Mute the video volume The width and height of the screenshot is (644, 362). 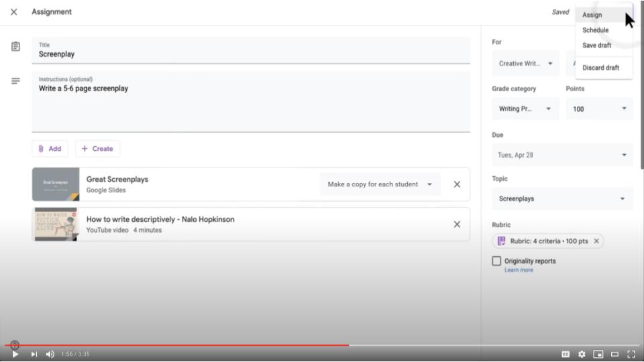[x=50, y=354]
